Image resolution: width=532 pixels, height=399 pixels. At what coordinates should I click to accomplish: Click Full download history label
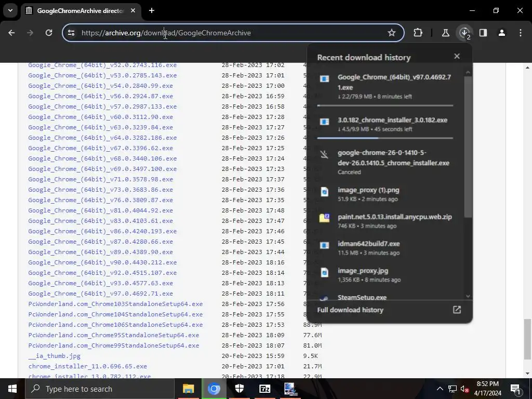350,310
